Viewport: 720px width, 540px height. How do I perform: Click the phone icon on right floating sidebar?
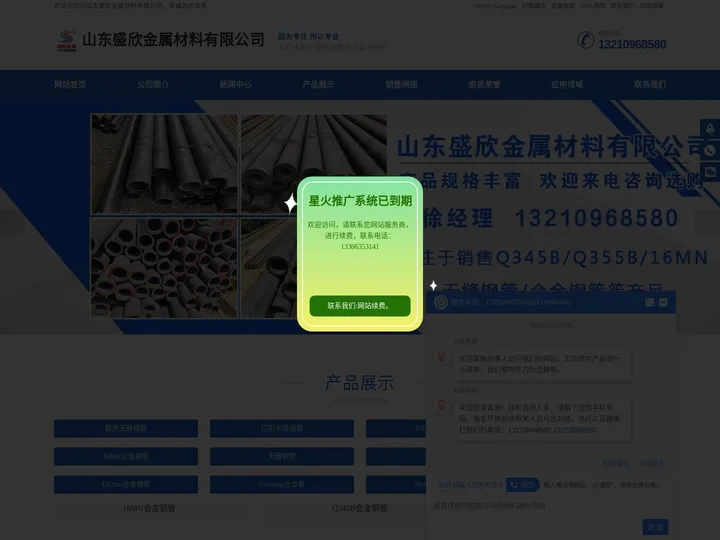[710, 151]
